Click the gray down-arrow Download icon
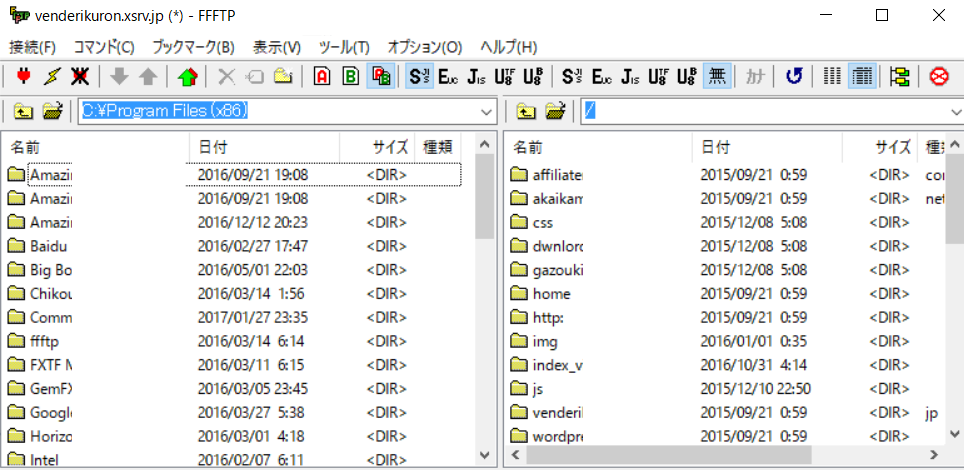The image size is (964, 470). (119, 77)
